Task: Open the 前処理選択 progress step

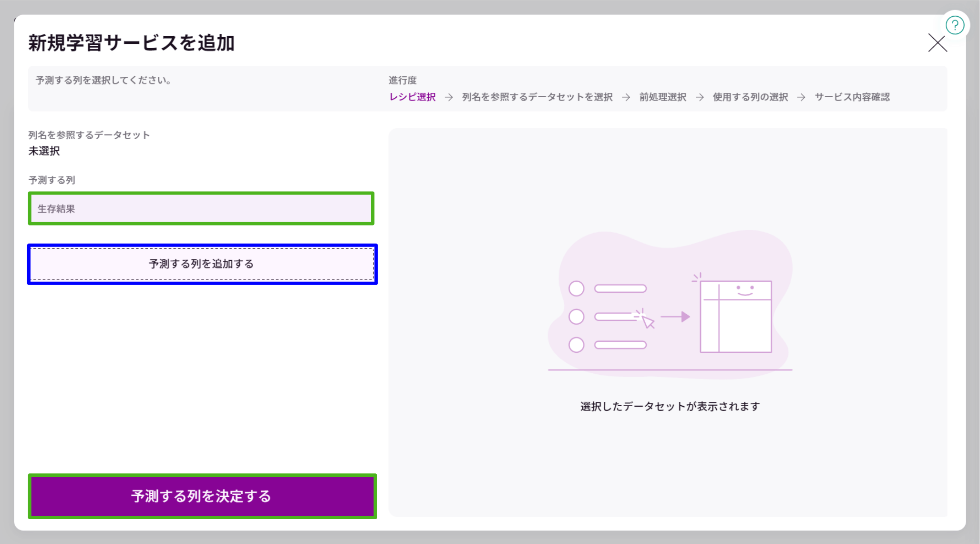Action: tap(662, 97)
